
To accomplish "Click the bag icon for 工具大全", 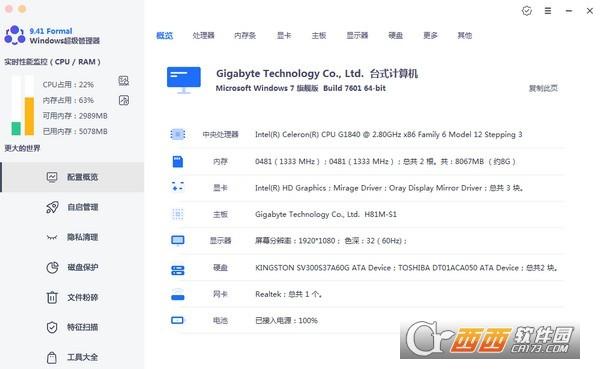I will 52,358.
